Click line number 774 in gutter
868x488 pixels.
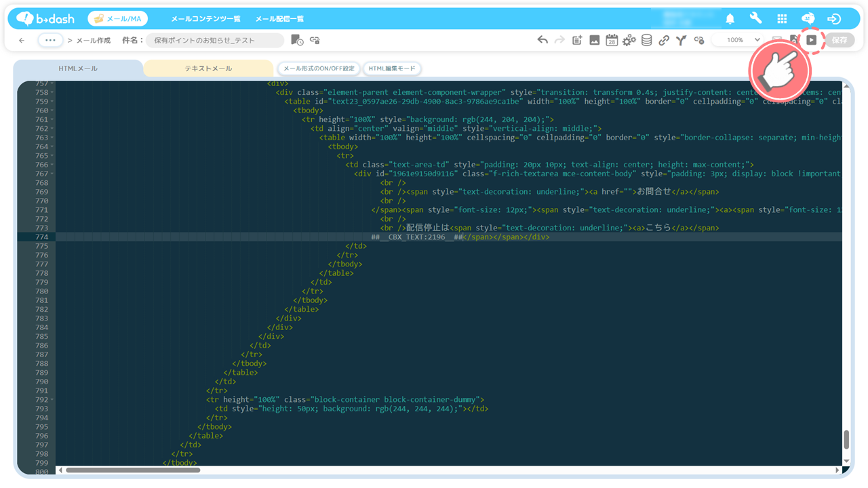tap(42, 237)
